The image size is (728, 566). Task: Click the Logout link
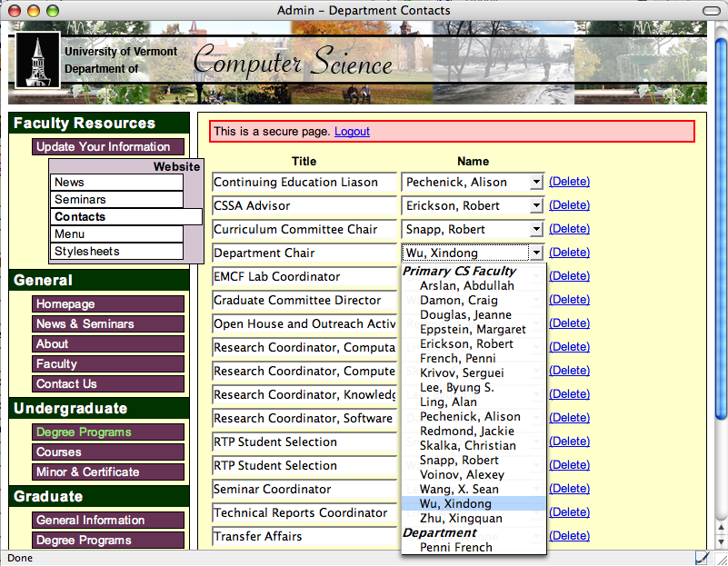(352, 132)
